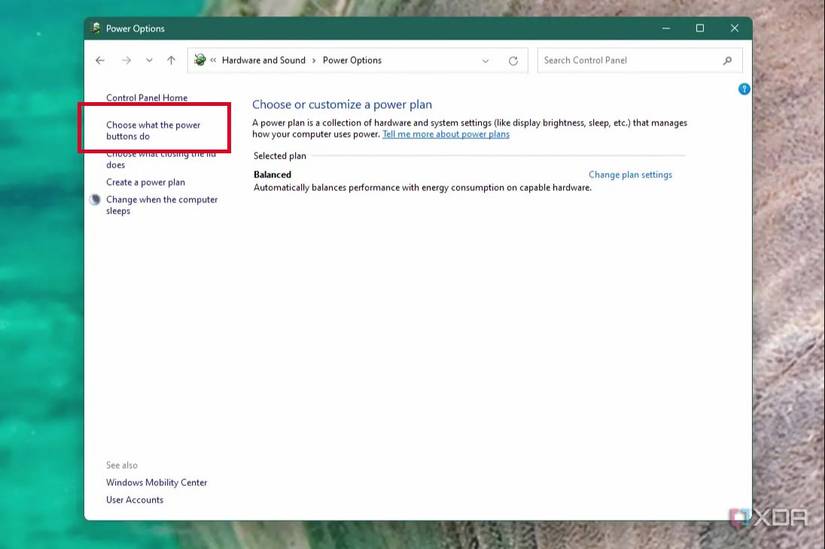The height and width of the screenshot is (549, 825).
Task: Open help via the blue question icon
Action: 744,89
